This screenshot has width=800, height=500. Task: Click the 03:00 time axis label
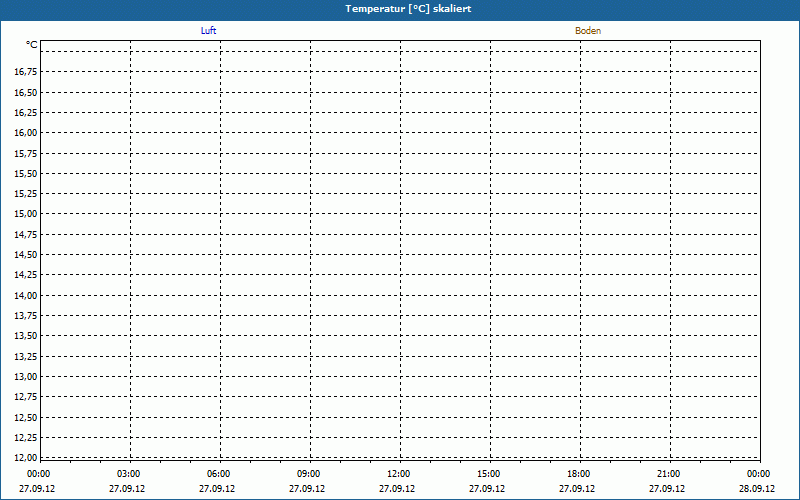(x=129, y=474)
